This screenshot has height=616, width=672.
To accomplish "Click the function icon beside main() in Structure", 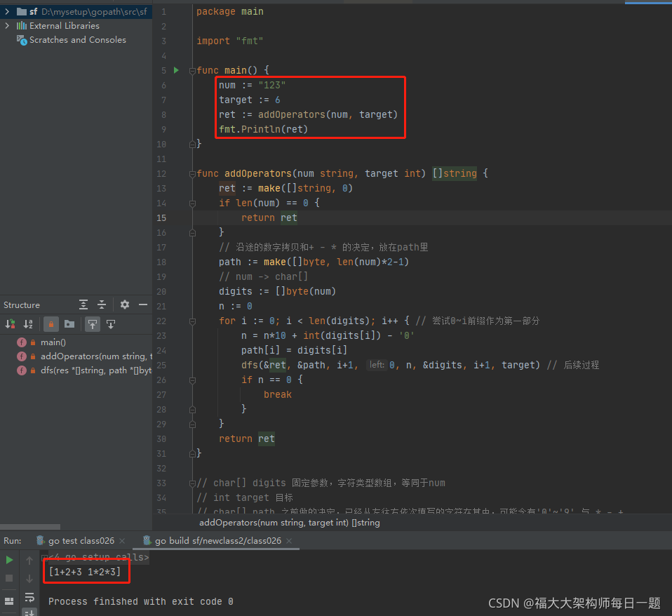I will click(22, 342).
